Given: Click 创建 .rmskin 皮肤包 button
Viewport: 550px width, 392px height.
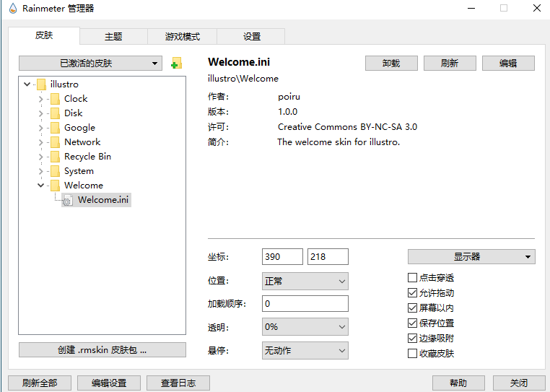Looking at the screenshot, I should click(x=102, y=350).
